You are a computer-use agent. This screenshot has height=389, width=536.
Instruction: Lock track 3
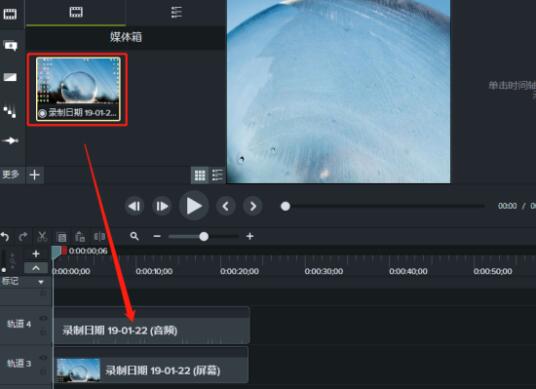coord(43,371)
